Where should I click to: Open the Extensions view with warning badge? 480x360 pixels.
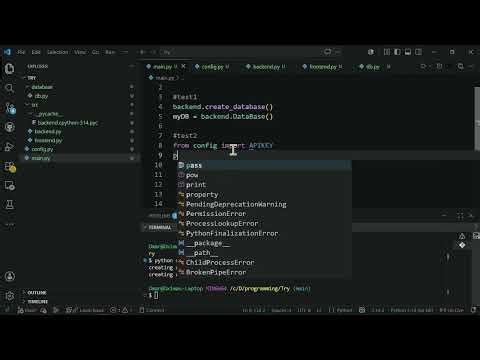click(10, 166)
